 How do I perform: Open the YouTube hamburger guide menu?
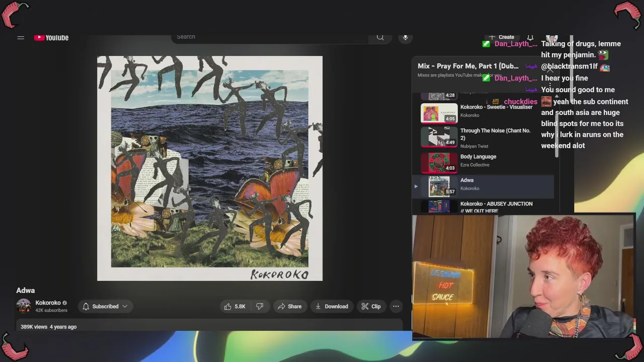coord(21,38)
